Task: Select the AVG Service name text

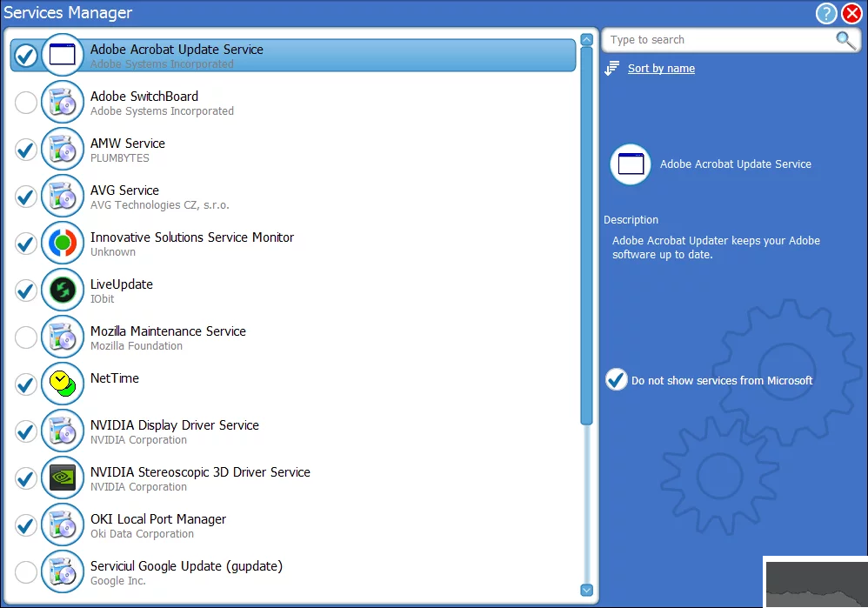Action: pyautogui.click(x=124, y=190)
